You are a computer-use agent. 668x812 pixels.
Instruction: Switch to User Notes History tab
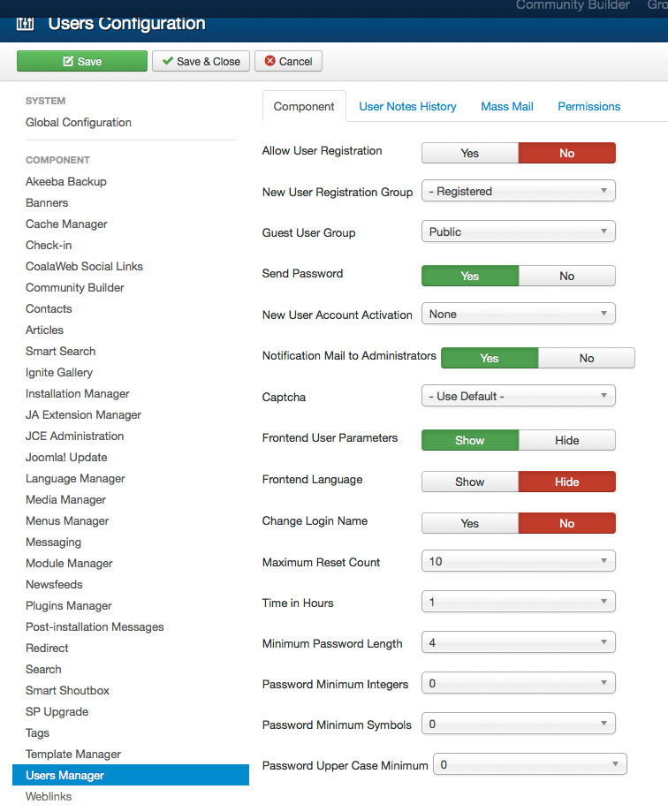coord(407,107)
